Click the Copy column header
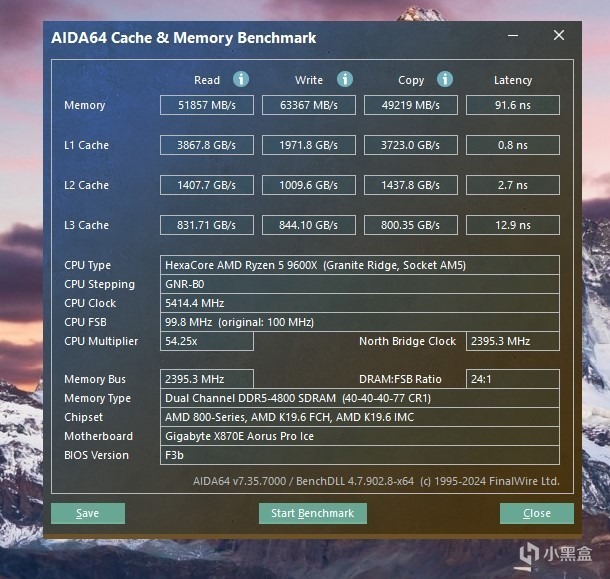Viewport: 610px width, 579px height. point(411,81)
